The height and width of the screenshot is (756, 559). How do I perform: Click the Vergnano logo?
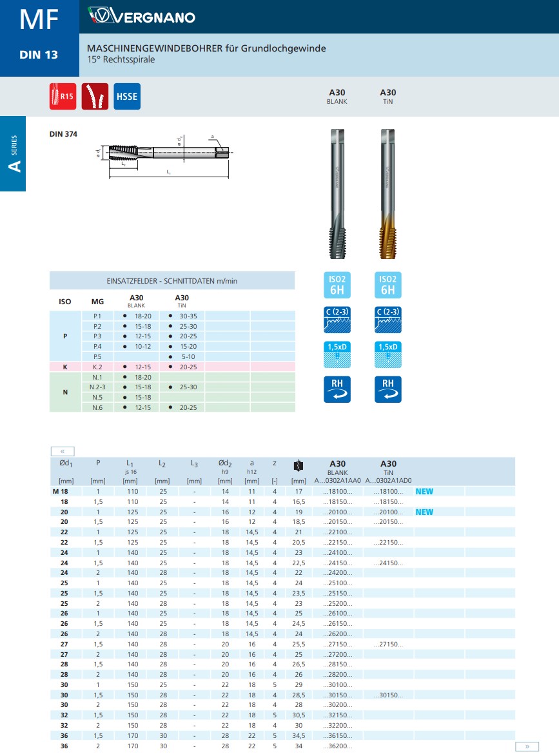tap(141, 16)
